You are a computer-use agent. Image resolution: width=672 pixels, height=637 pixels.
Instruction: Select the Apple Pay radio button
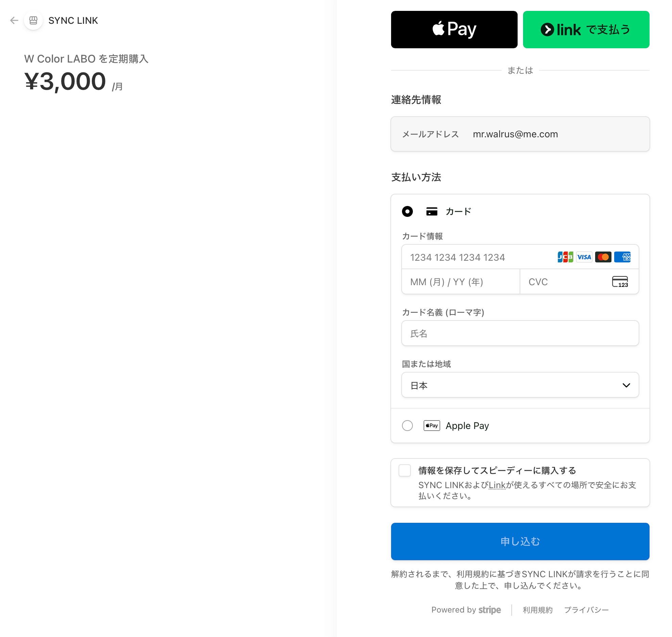coord(407,426)
